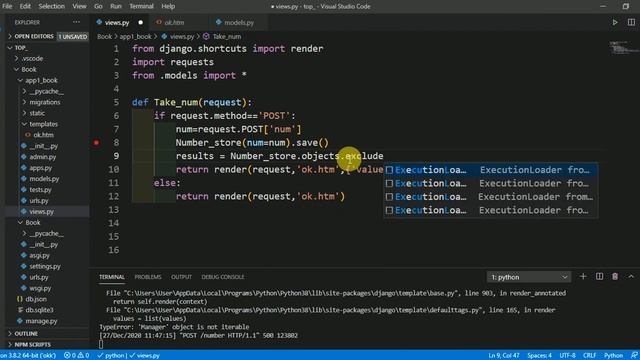The height and width of the screenshot is (360, 640).
Task: Open admin.py in the explorer
Action: tap(42, 157)
